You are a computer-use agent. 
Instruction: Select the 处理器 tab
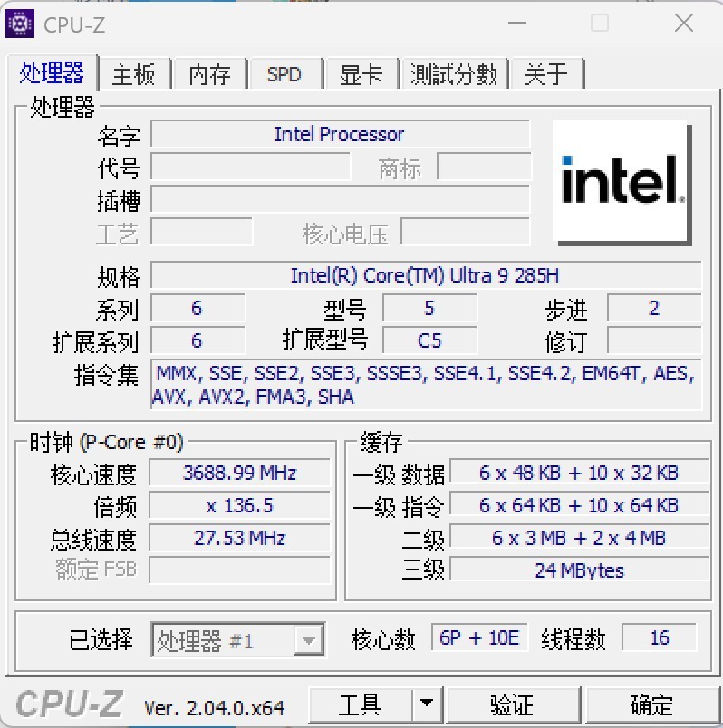coord(52,72)
